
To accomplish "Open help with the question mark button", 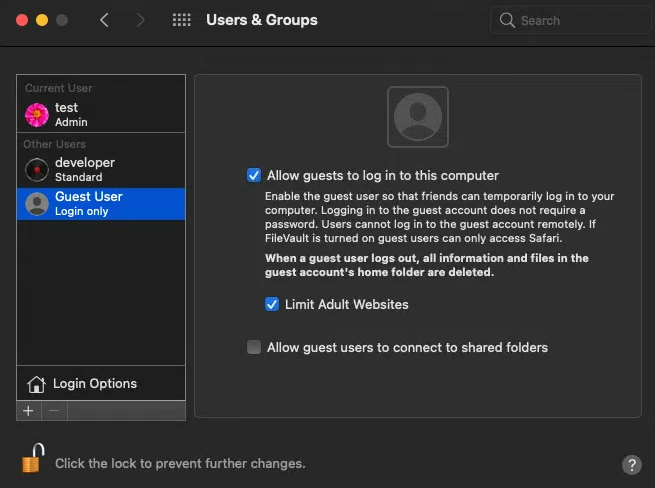I will tap(631, 464).
